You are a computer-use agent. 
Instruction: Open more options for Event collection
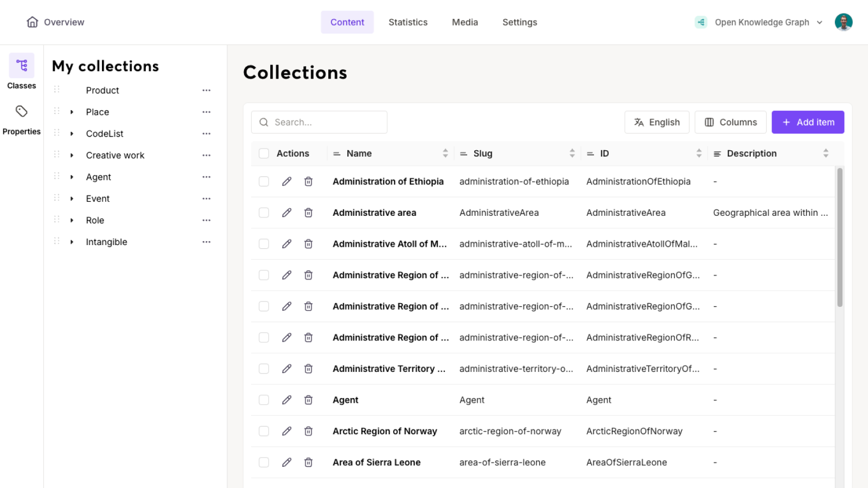206,199
